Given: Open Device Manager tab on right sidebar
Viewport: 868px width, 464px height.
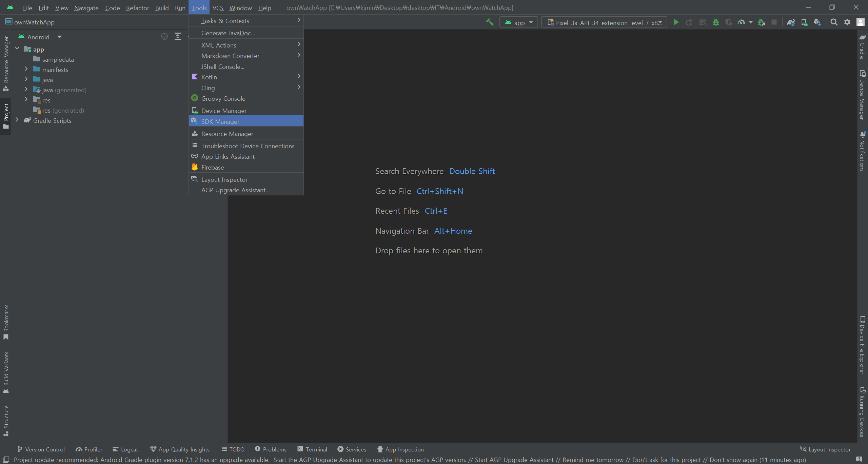Looking at the screenshot, I should point(862,95).
